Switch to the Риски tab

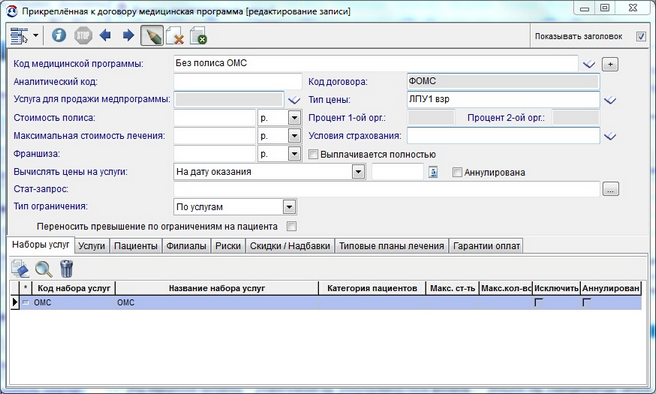pos(228,246)
